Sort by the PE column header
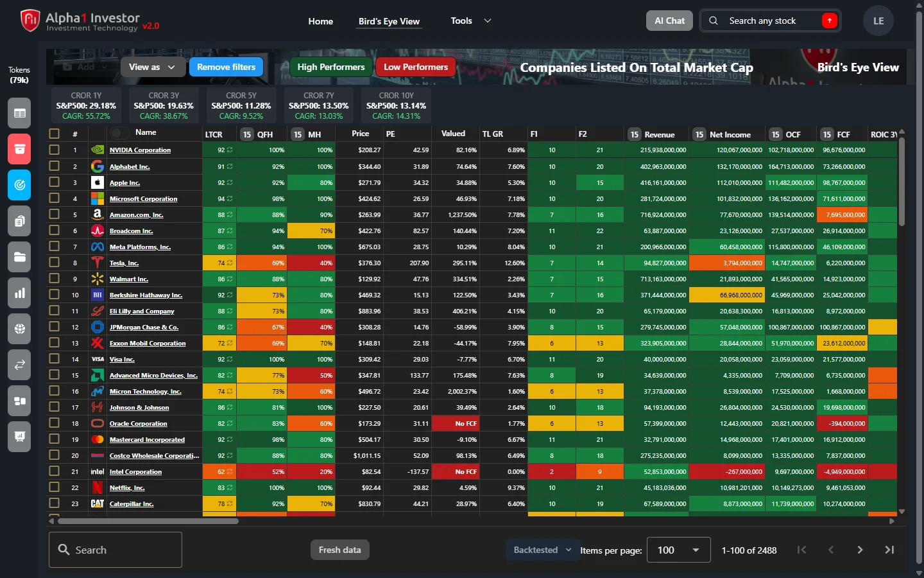The width and height of the screenshot is (924, 578). point(391,134)
